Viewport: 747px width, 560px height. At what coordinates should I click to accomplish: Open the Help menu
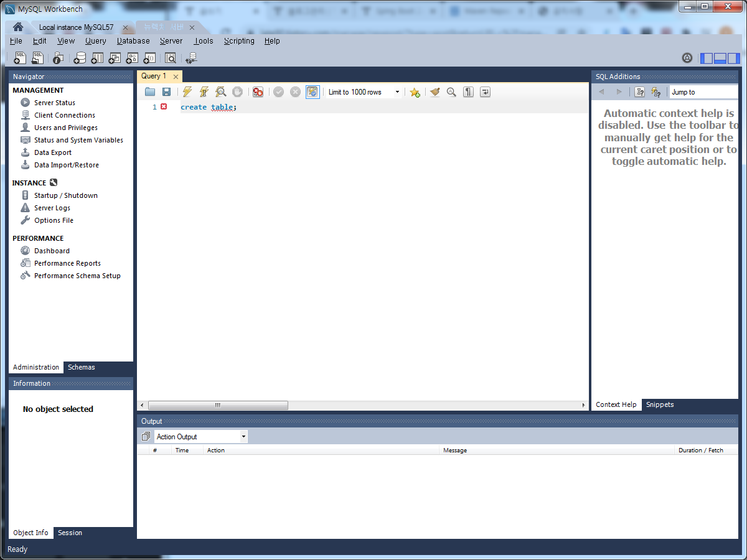point(272,41)
